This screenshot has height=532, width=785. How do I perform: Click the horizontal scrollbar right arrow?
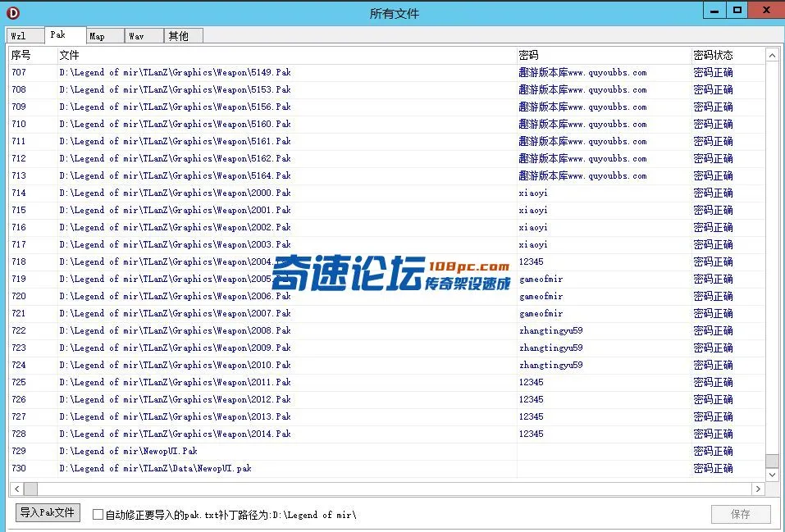click(x=758, y=489)
